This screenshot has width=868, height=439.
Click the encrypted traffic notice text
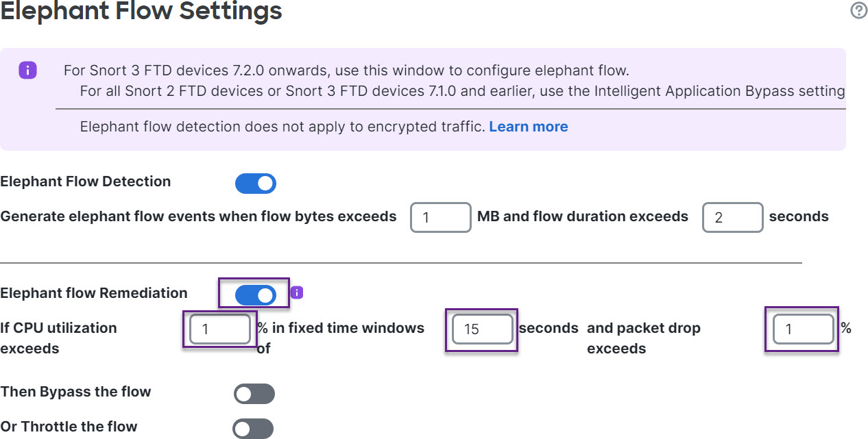point(282,127)
